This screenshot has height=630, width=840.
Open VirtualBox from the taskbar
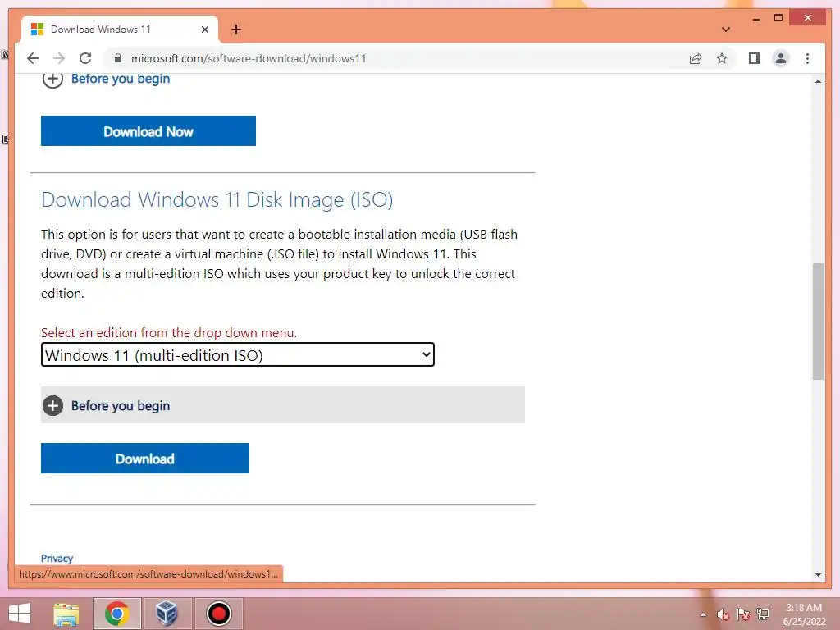pos(167,614)
